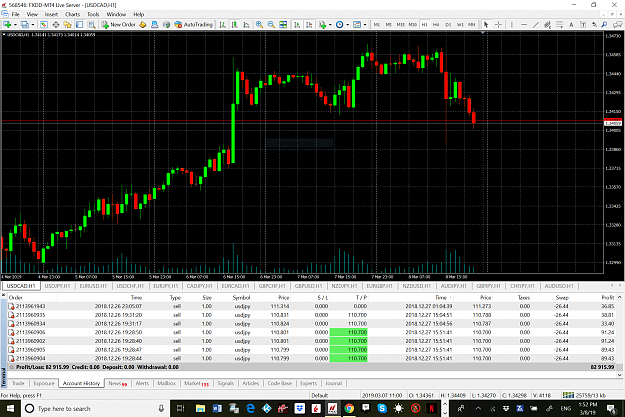The image size is (625, 417).
Task: Select order 2113961943 row
Action: (x=311, y=306)
